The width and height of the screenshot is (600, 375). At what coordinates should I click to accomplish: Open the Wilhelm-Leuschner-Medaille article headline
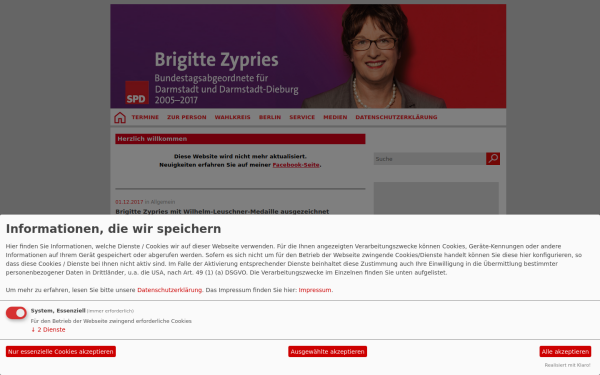tap(222, 211)
